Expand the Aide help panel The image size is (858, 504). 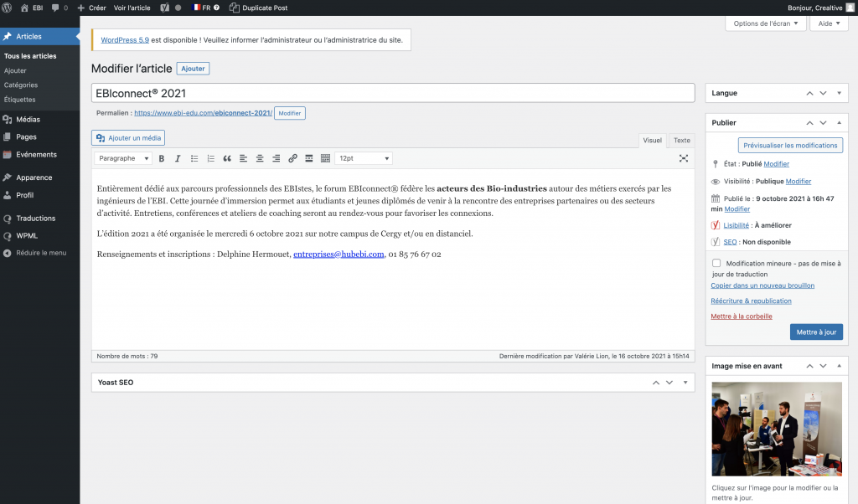tap(829, 23)
